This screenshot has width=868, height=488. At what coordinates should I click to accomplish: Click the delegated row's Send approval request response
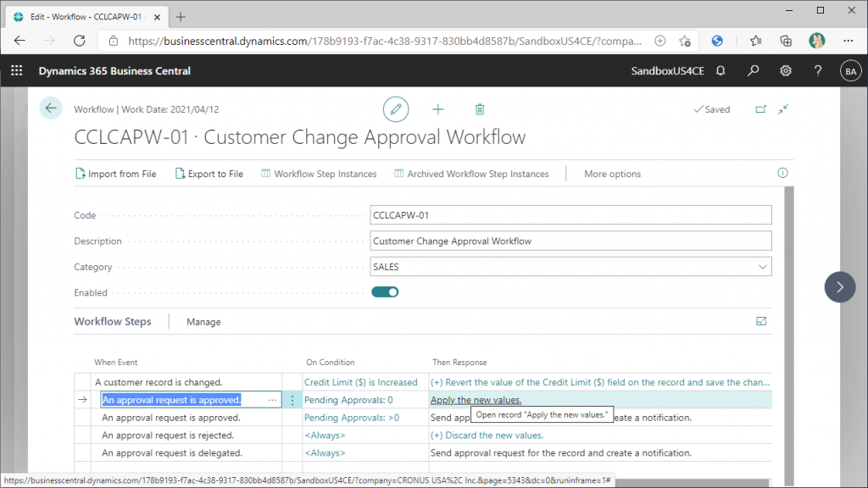tap(561, 453)
